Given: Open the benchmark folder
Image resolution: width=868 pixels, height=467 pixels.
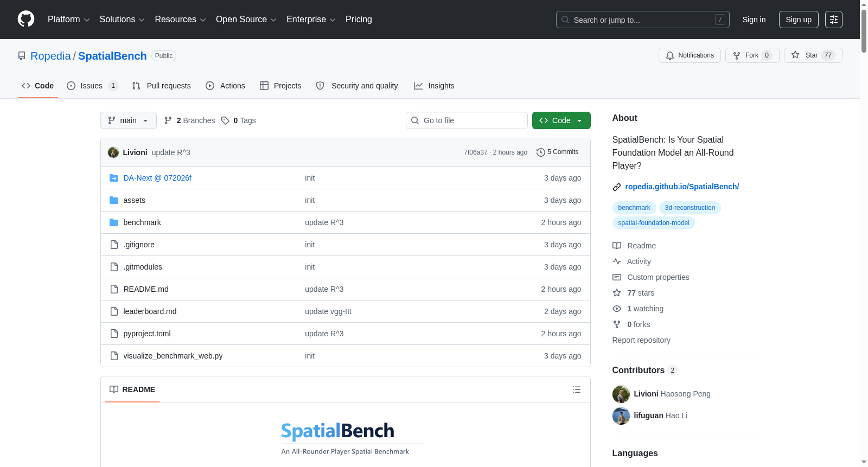Looking at the screenshot, I should tap(142, 222).
